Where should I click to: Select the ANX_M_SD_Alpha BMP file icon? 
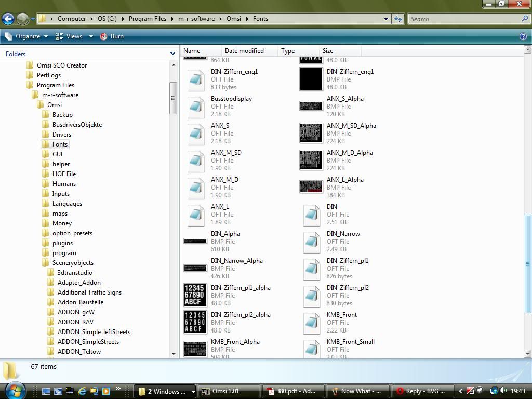[311, 133]
